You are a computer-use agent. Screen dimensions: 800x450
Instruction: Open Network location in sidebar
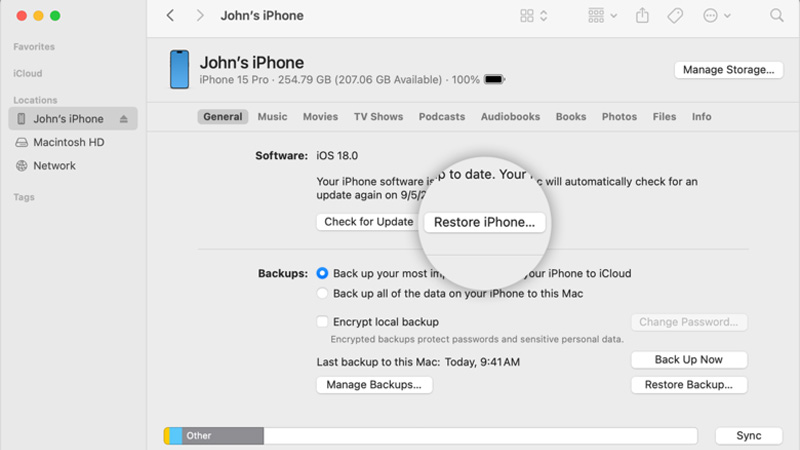click(x=54, y=166)
